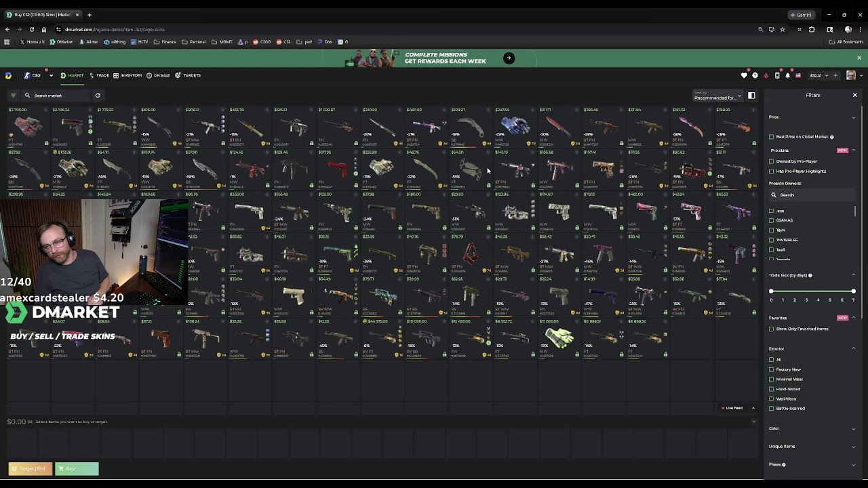Expand the Price filter section
This screenshot has width=868, height=488.
pyautogui.click(x=854, y=117)
